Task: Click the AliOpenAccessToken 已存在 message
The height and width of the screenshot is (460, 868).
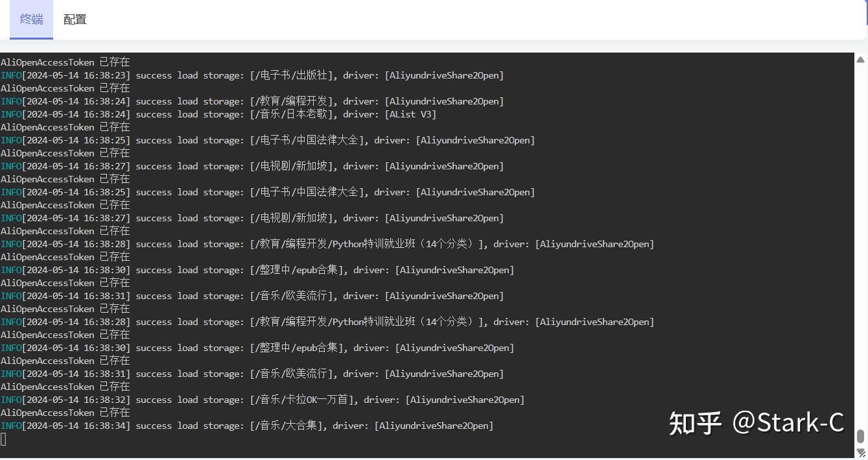Action: point(65,62)
